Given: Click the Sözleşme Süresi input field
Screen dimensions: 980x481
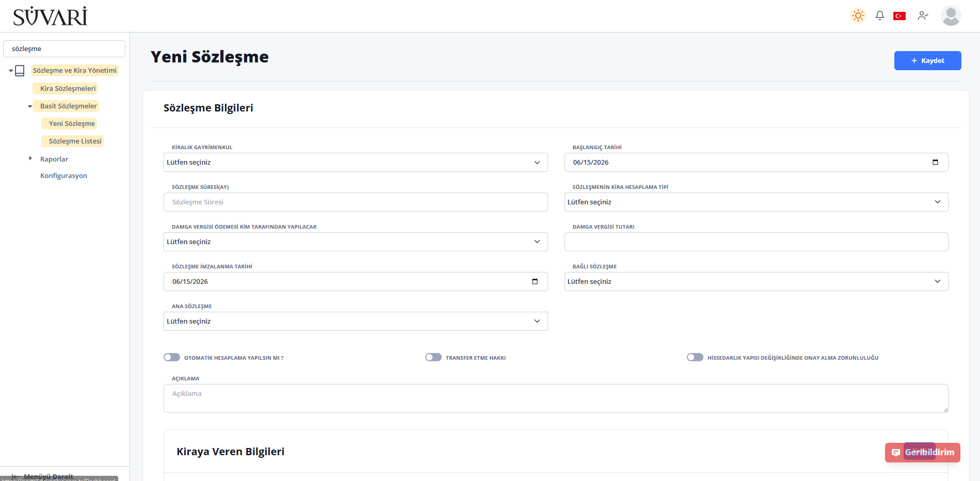Looking at the screenshot, I should point(356,202).
